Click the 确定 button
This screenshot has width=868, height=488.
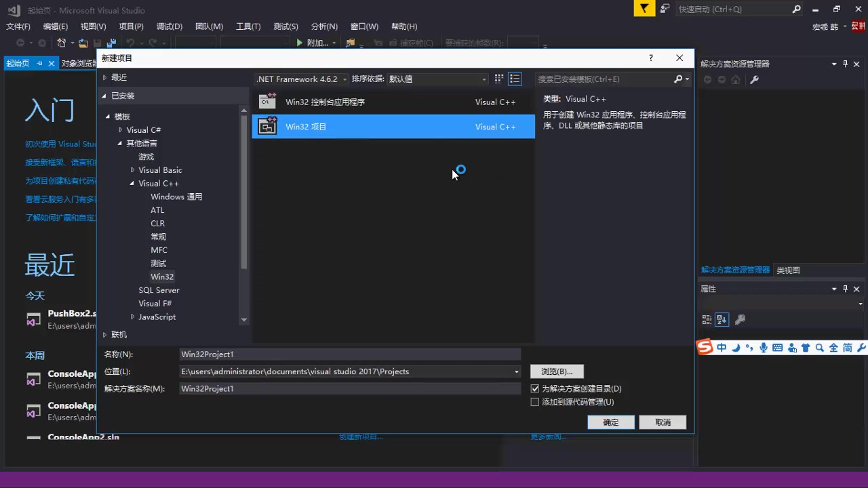tap(611, 422)
